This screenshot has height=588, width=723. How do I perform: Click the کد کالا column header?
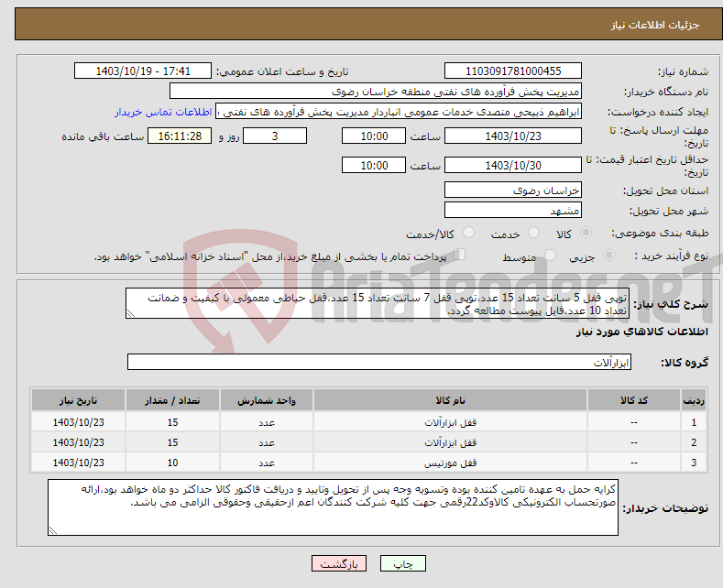[634, 400]
